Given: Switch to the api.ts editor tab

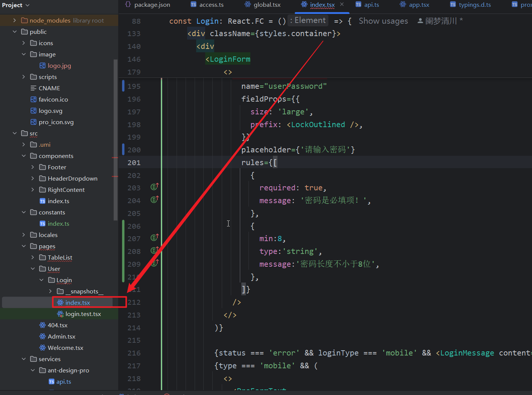Looking at the screenshot, I should coord(367,5).
